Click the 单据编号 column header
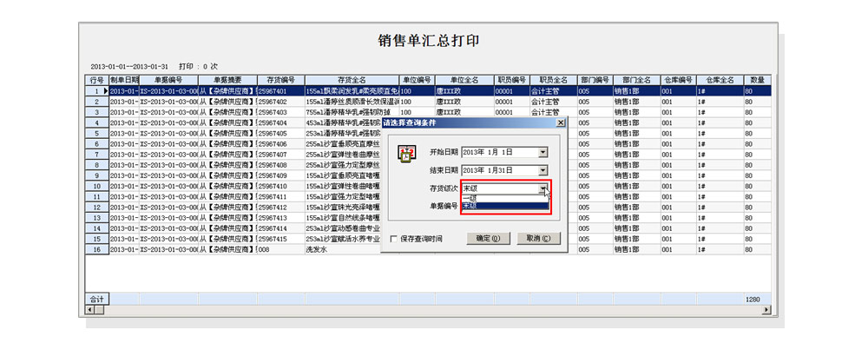 (168, 81)
